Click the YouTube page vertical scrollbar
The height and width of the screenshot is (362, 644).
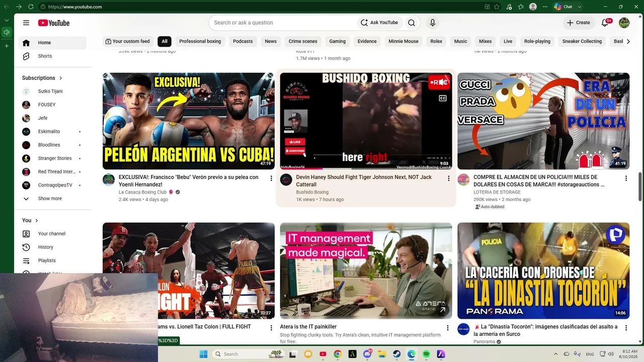[640, 187]
